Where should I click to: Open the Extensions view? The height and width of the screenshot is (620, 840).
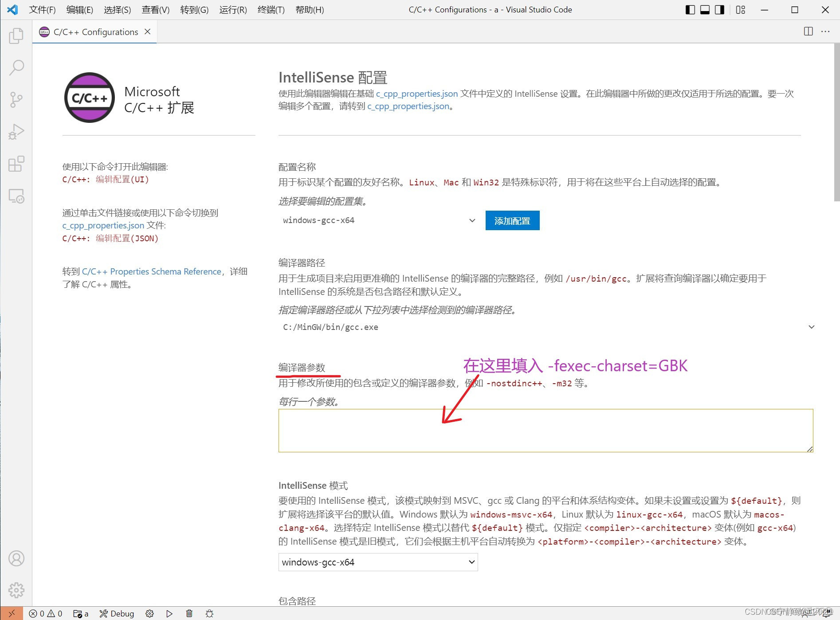click(16, 164)
